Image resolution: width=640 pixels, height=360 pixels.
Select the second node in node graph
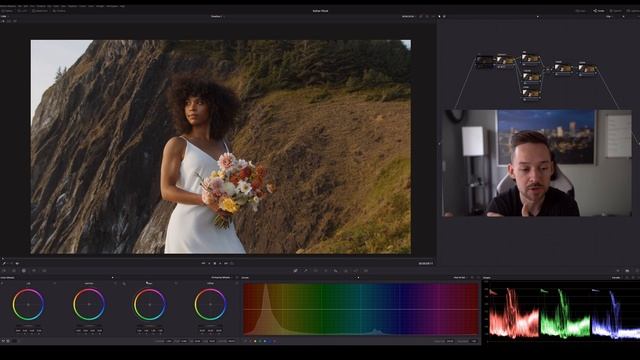(505, 61)
